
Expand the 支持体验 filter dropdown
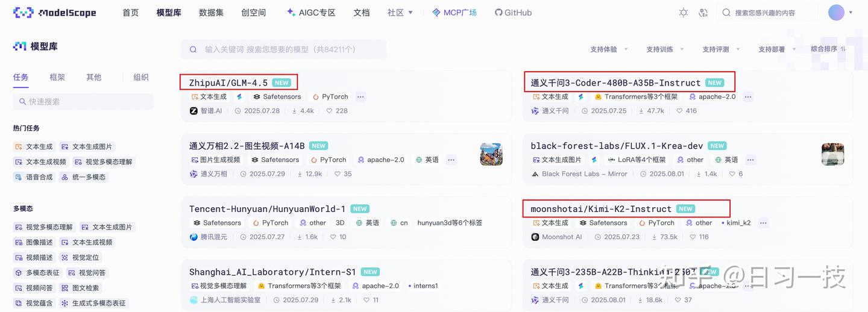point(609,49)
